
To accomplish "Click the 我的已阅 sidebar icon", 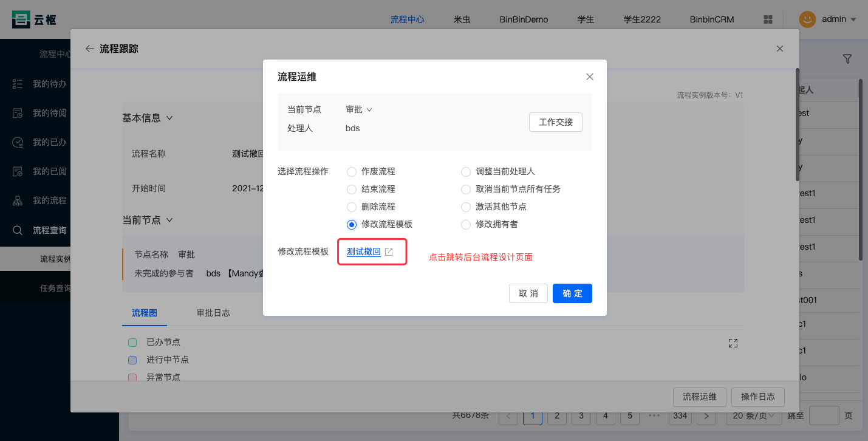I will 18,171.
